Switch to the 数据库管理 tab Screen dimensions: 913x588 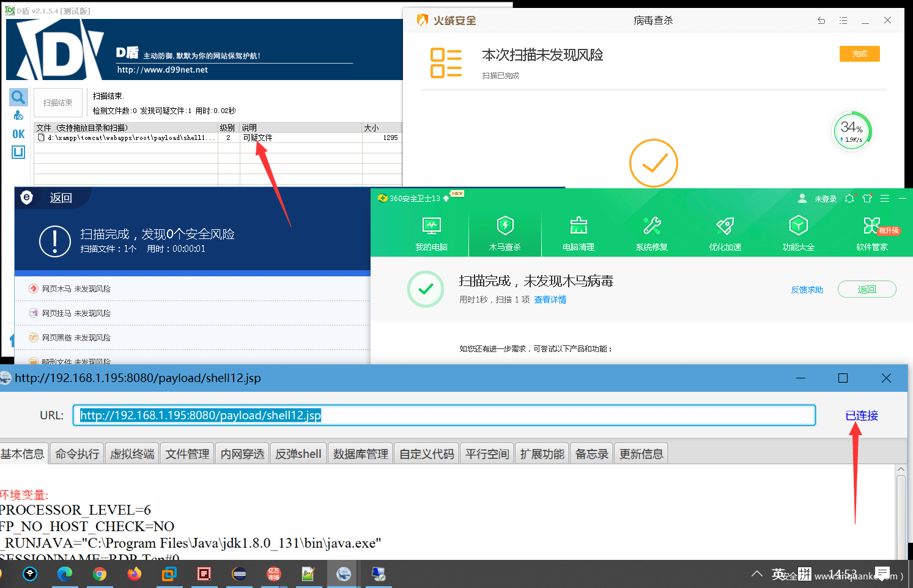(x=361, y=454)
